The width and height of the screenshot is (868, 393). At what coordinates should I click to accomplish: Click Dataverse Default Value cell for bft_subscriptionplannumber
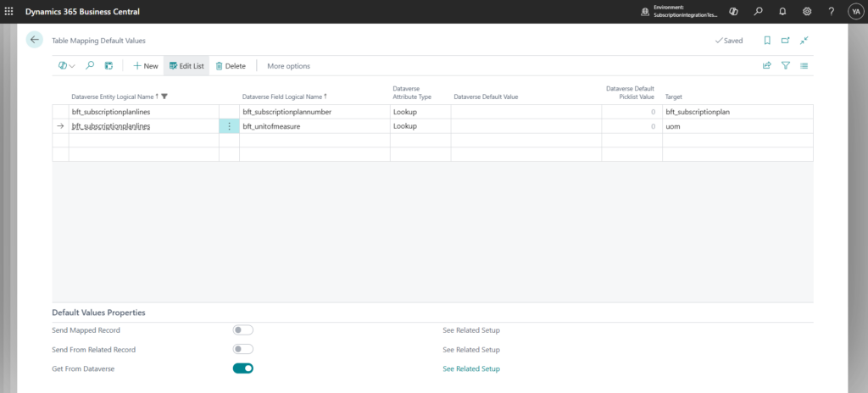pos(524,112)
